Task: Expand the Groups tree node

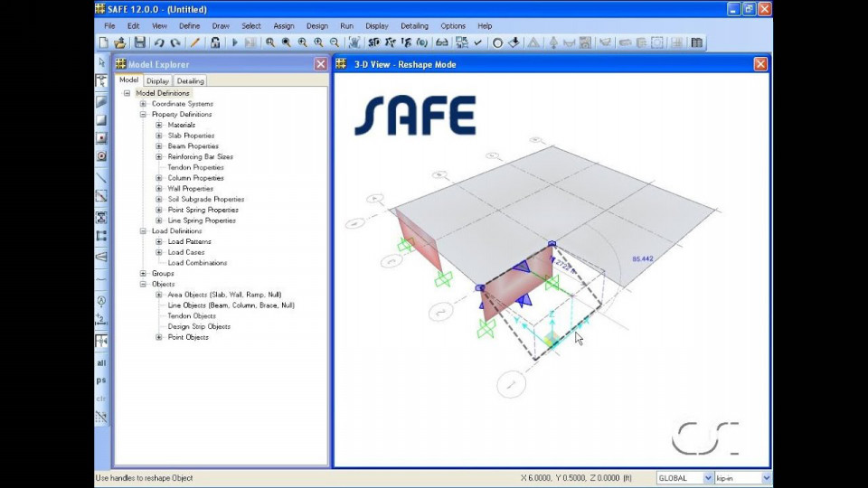Action: point(143,273)
